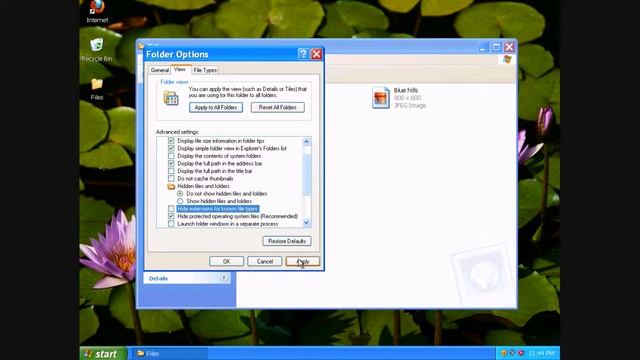Click the Cancel button
640x360 pixels.
point(265,261)
